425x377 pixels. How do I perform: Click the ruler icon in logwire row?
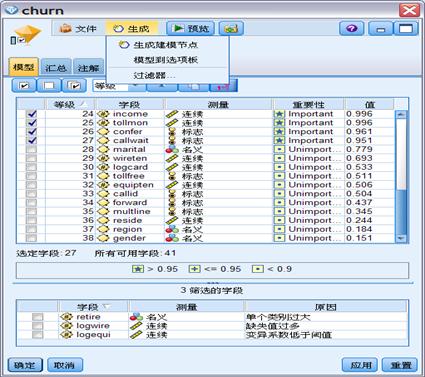coord(136,326)
